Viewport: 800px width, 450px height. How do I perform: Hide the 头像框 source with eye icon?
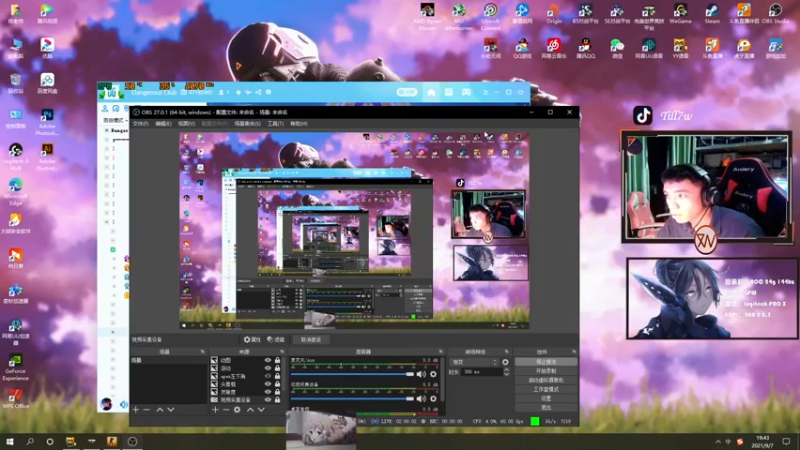[268, 384]
